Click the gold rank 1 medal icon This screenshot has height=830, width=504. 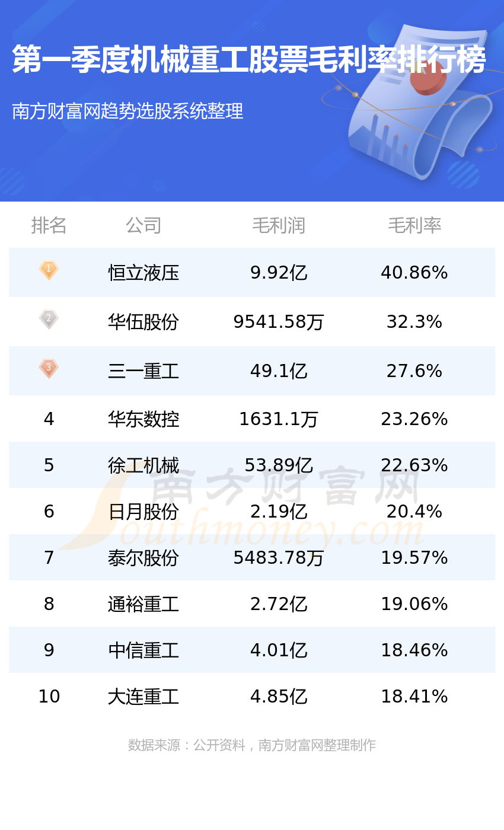coord(49,270)
